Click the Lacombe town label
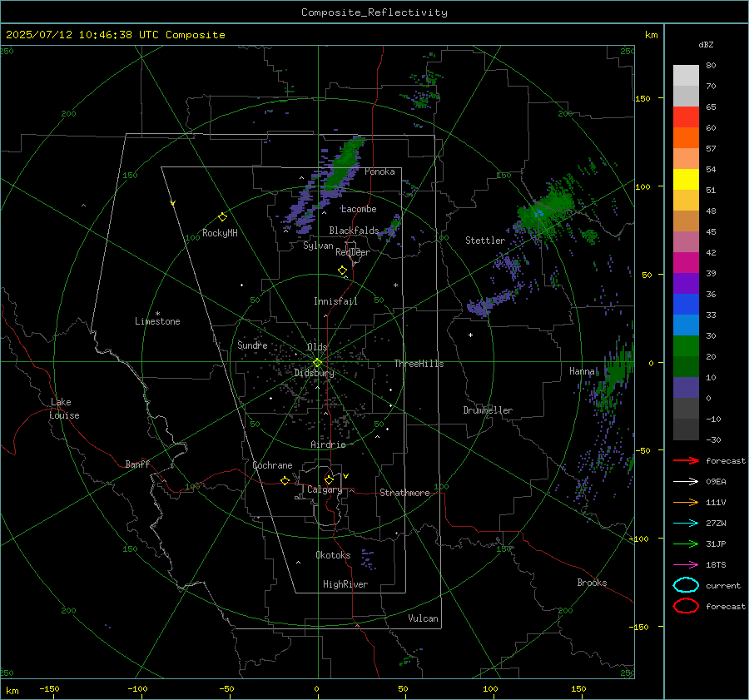Viewport: 749px width, 700px height. [x=359, y=209]
